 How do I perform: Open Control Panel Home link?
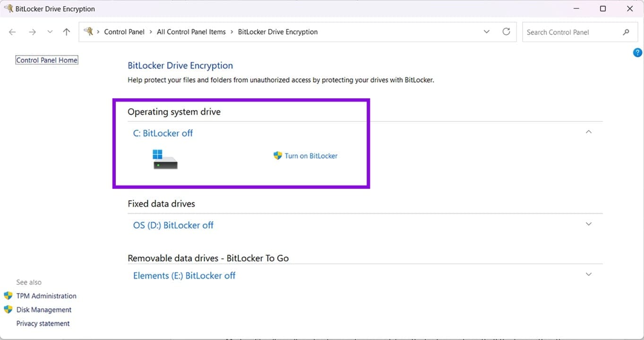47,60
